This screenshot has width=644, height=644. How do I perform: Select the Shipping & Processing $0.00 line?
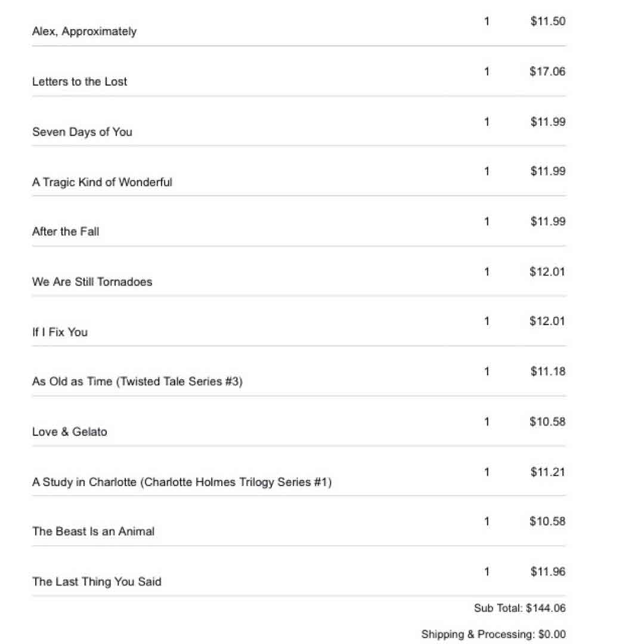tap(493, 634)
